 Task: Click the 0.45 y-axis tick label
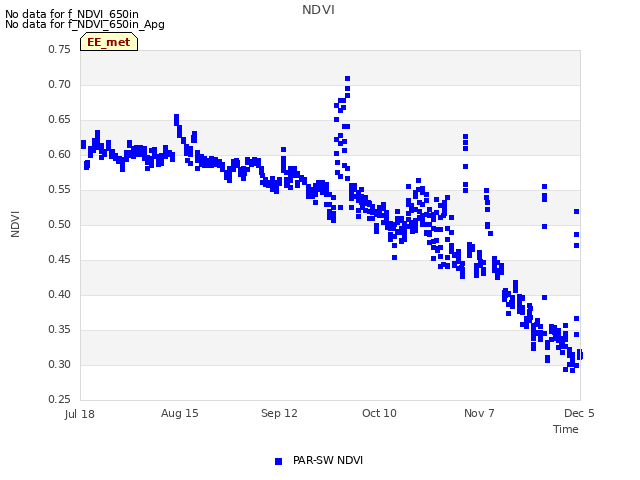(x=60, y=260)
